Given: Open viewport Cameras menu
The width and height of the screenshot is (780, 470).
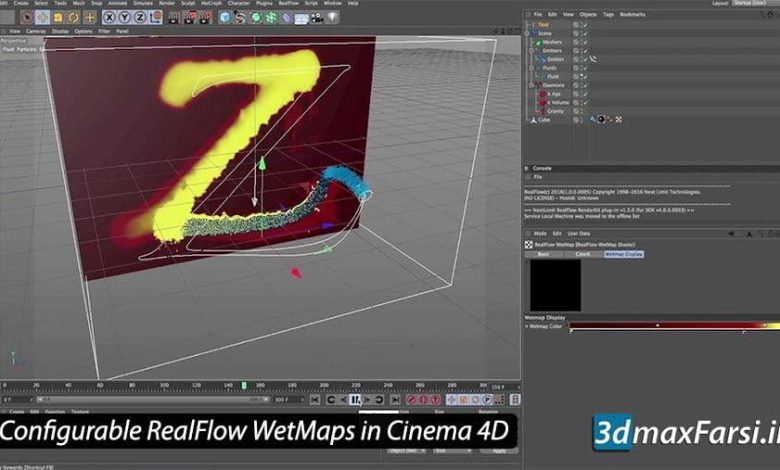Looking at the screenshot, I should pos(35,31).
